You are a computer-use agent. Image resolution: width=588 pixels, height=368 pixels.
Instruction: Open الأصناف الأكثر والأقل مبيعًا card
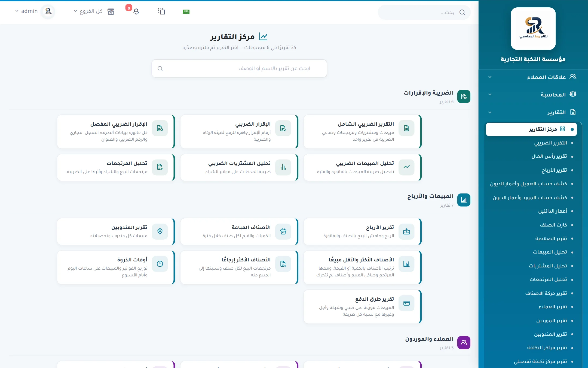pos(363,267)
